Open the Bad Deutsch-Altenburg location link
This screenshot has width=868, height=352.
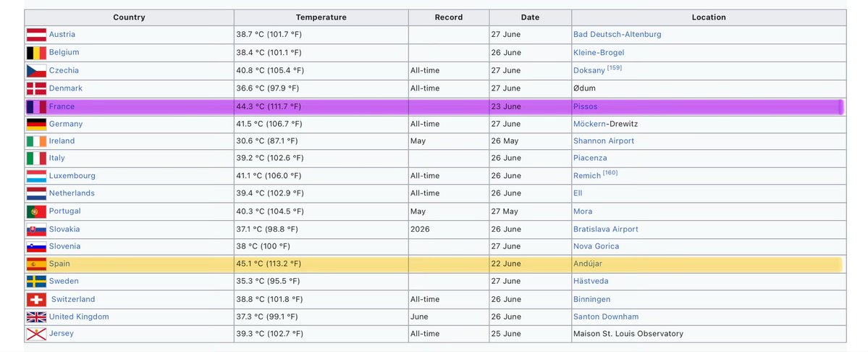[618, 34]
